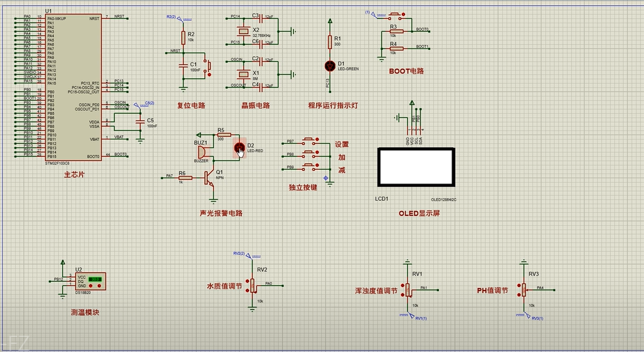Click the OLED12864I2C part name text
This screenshot has width=644, height=352.
pyautogui.click(x=443, y=200)
